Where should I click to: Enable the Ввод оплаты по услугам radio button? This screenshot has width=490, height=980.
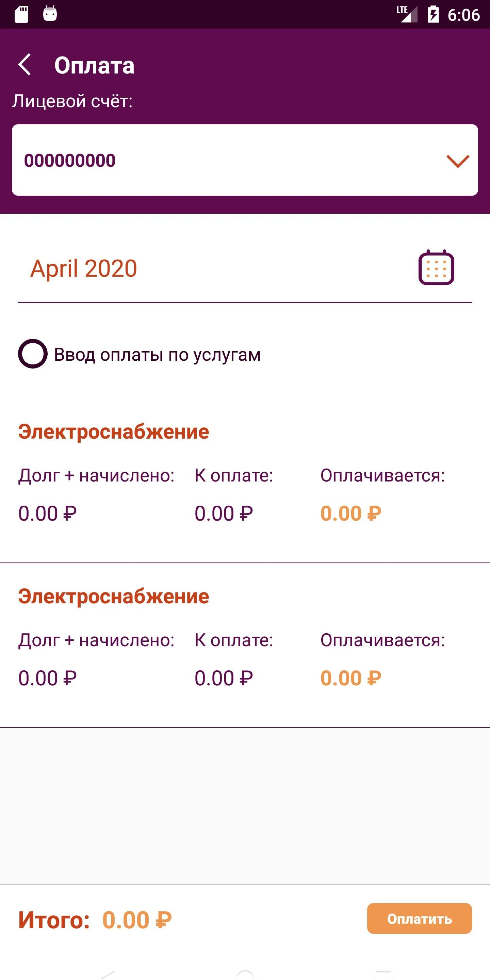tap(33, 354)
